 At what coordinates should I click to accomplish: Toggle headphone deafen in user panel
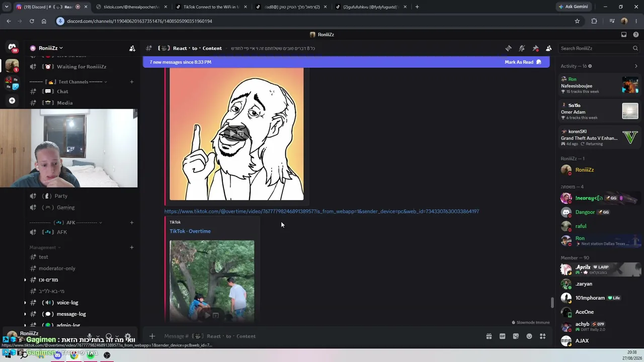108,336
